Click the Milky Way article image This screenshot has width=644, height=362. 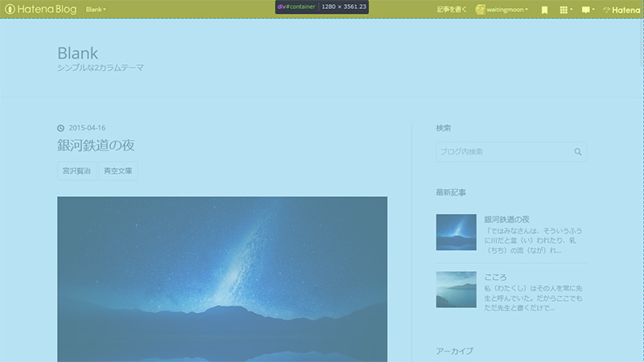click(222, 279)
